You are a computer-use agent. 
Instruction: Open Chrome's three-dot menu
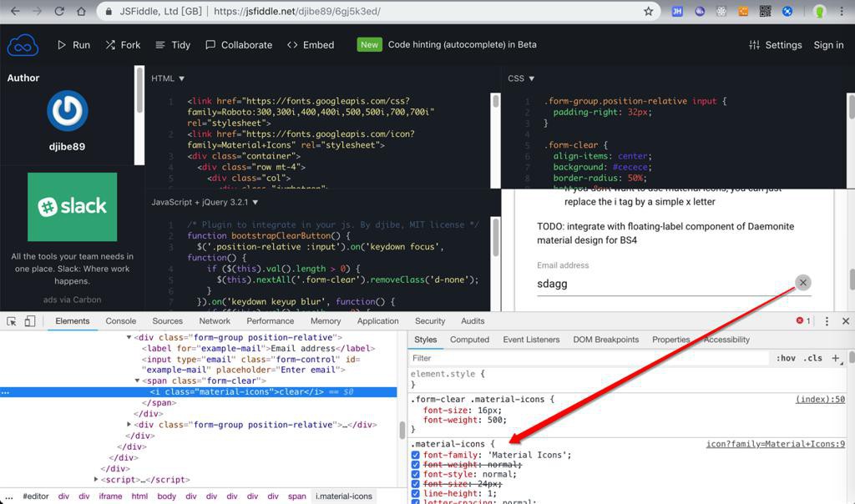842,11
